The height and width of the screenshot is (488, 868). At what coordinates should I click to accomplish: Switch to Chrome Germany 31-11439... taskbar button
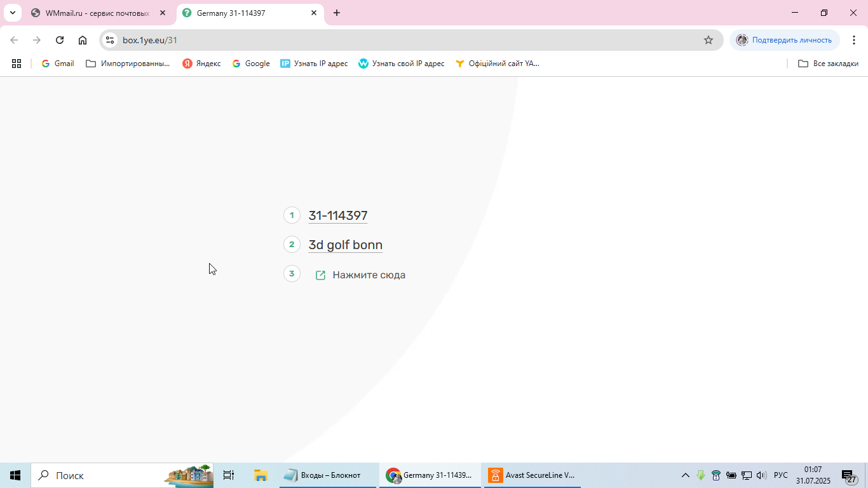(430, 475)
